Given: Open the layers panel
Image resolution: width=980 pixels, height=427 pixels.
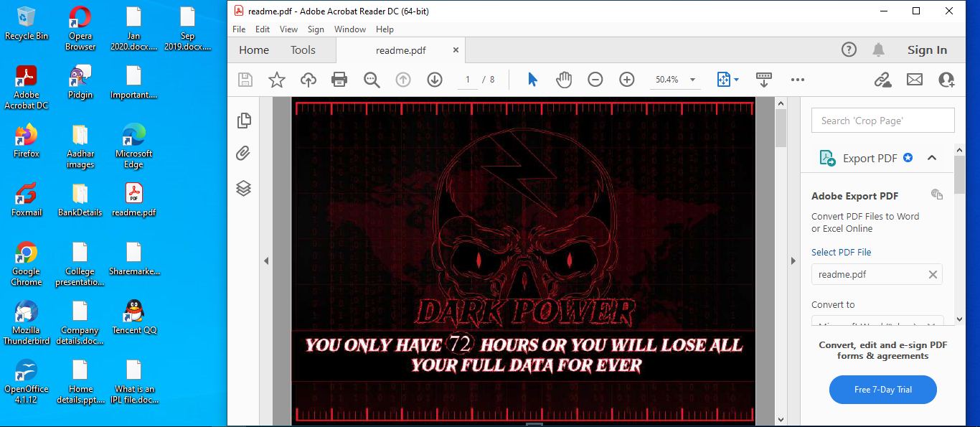Looking at the screenshot, I should click(243, 188).
